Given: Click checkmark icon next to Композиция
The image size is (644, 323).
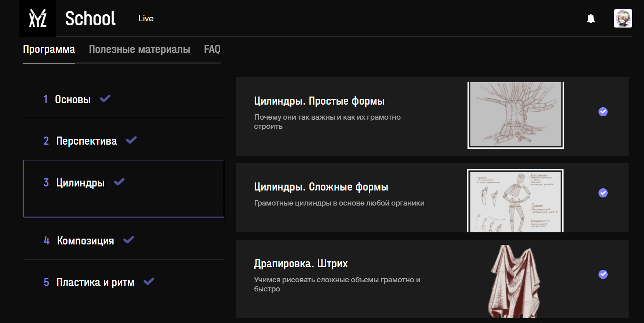Looking at the screenshot, I should tap(129, 240).
